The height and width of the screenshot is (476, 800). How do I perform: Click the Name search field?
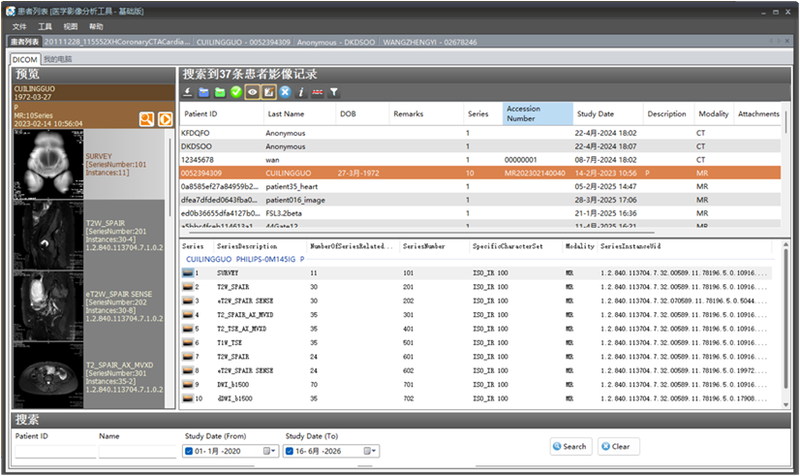click(x=137, y=452)
